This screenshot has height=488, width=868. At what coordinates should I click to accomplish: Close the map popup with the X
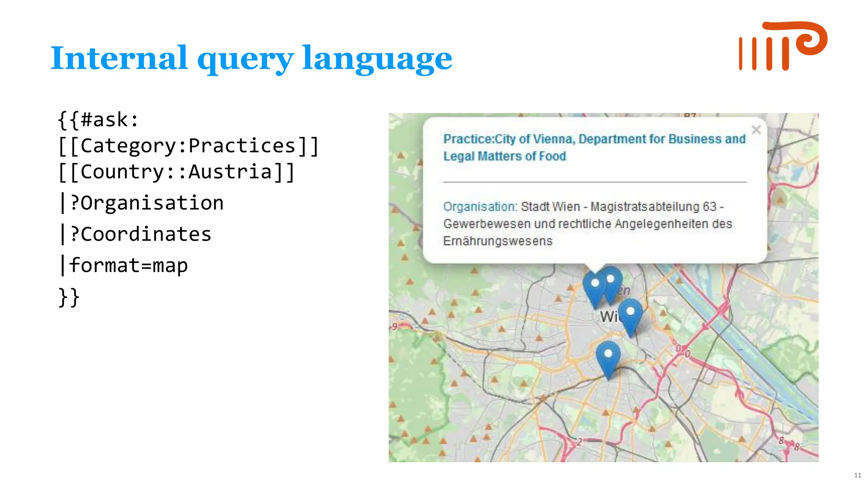click(x=756, y=130)
